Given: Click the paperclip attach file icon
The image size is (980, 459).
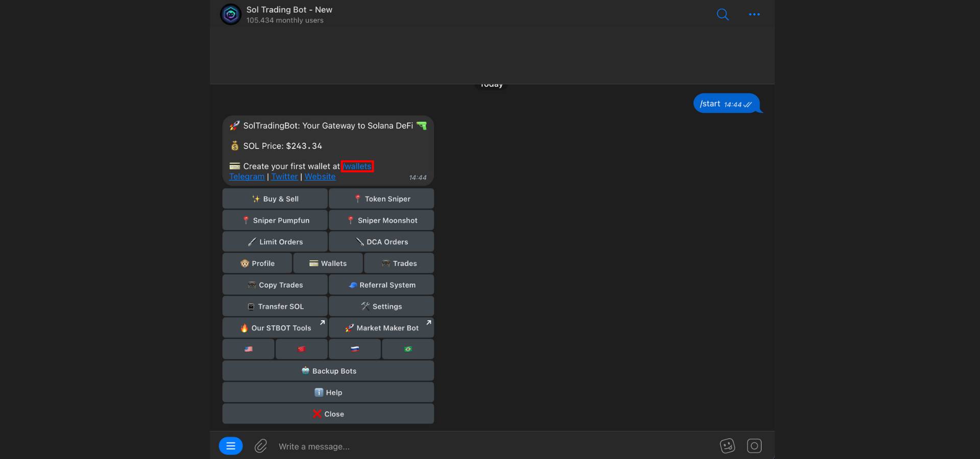Looking at the screenshot, I should click(261, 446).
